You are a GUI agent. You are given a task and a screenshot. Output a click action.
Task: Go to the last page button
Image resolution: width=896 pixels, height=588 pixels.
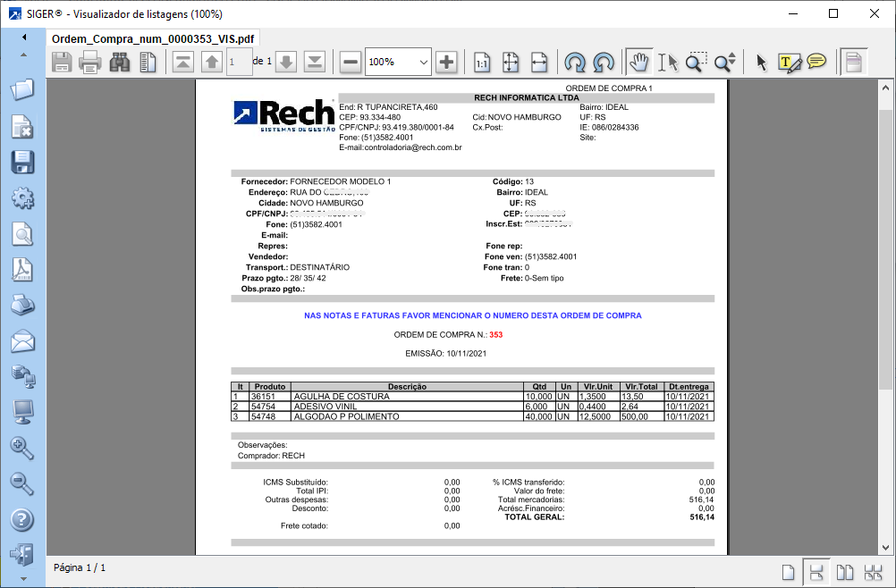click(315, 62)
